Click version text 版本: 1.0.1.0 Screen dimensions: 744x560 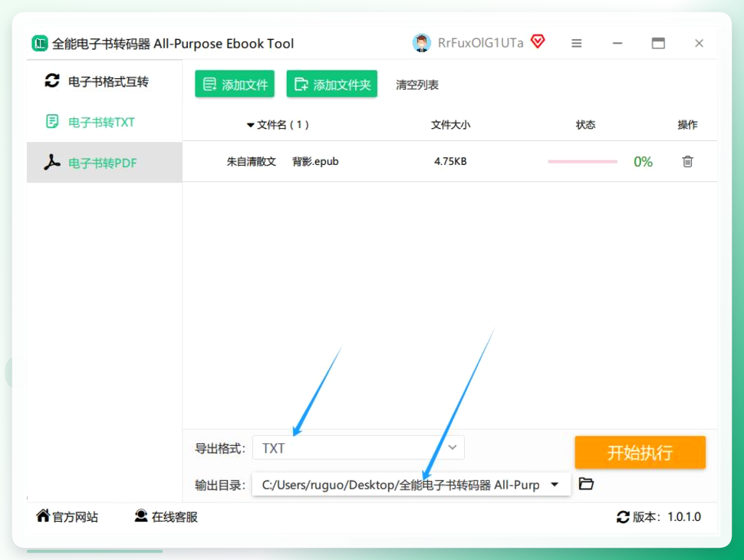tap(667, 517)
